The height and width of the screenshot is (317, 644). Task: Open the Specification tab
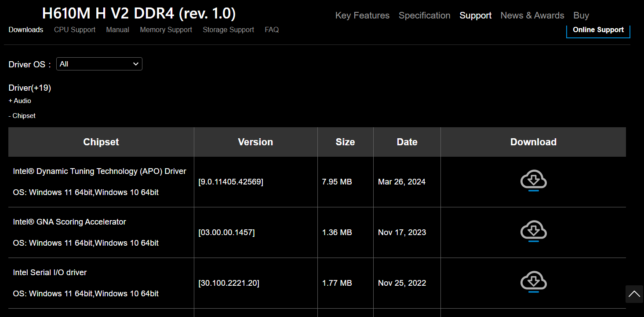point(425,15)
